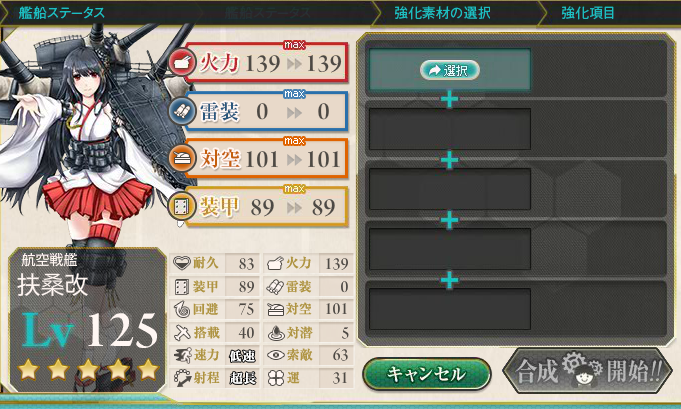Click the yellow armor (装甲) icon
The width and height of the screenshot is (681, 409).
pyautogui.click(x=181, y=207)
